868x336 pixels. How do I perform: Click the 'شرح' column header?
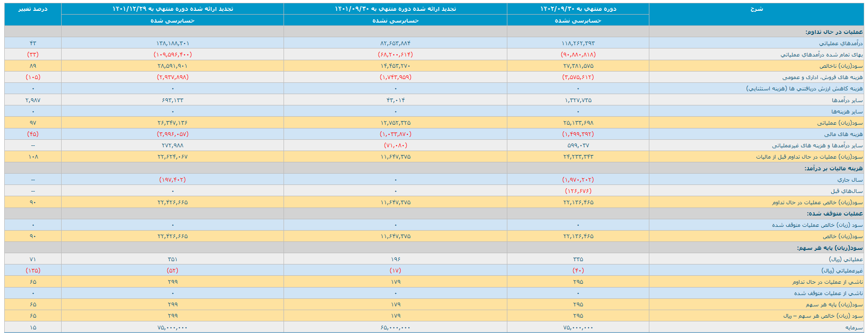pos(756,9)
